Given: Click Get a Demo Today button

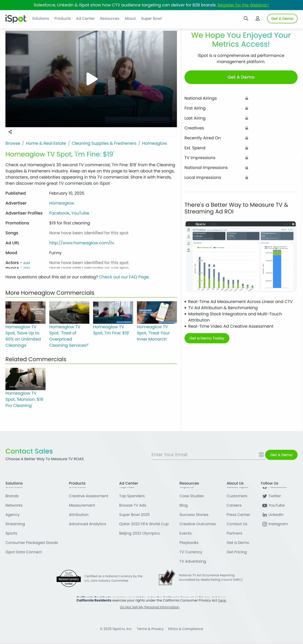Looking at the screenshot, I should coord(207,338).
